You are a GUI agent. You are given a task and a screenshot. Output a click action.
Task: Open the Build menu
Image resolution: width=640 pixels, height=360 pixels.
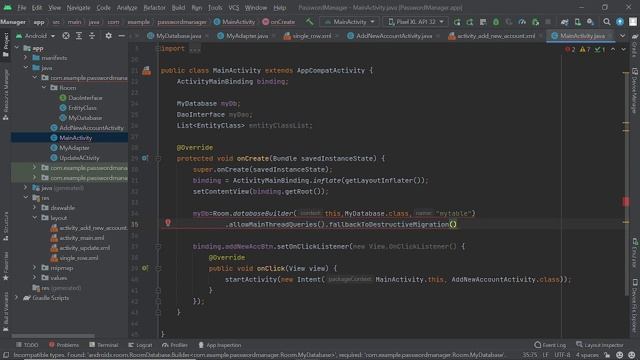pos(178,7)
